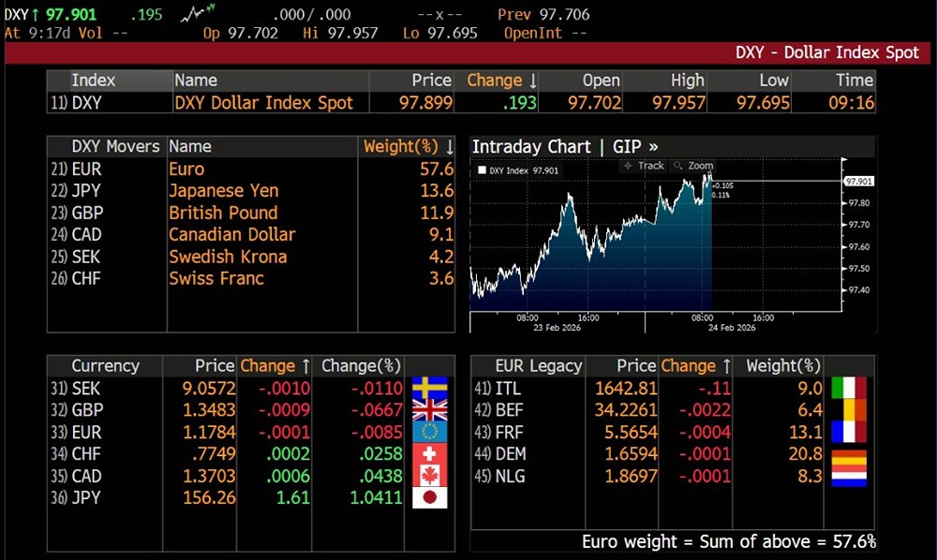Select the Japanese Yen mover row

tap(223, 190)
